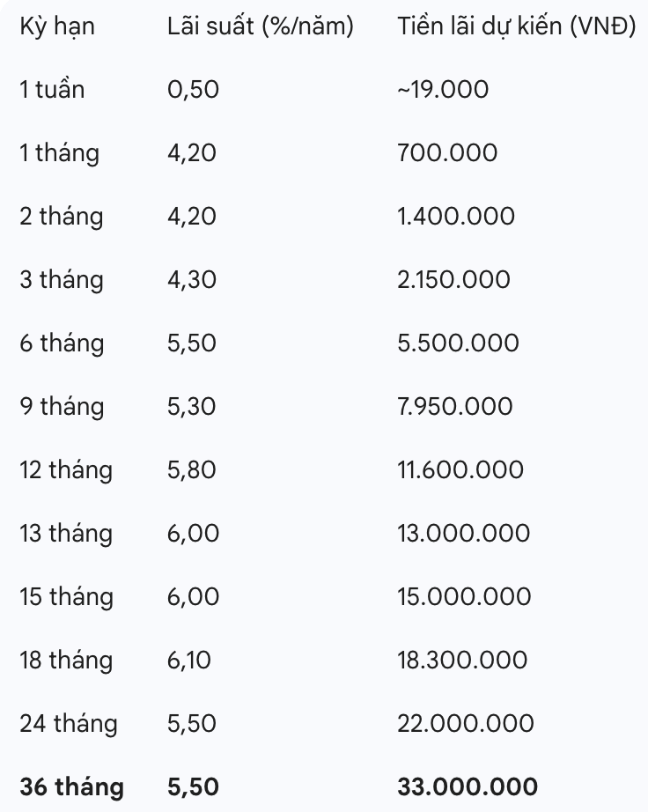Select the '6 tháng' term cell
Screen dimensions: 648x812
[x=61, y=343]
